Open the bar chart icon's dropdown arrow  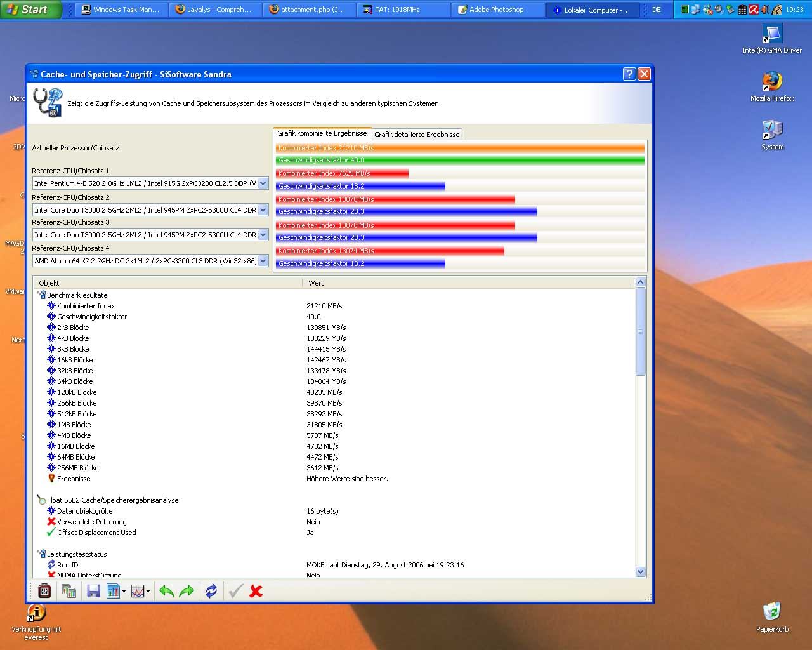pyautogui.click(x=124, y=592)
